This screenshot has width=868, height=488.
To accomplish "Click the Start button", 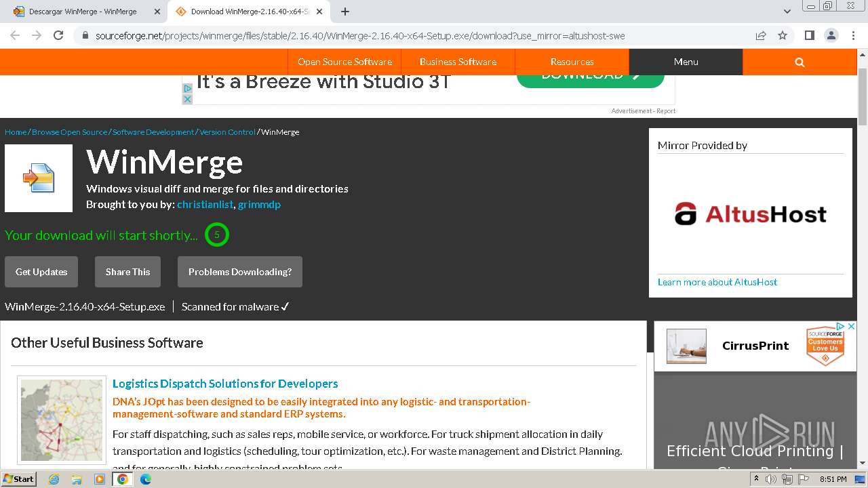I will (18, 479).
